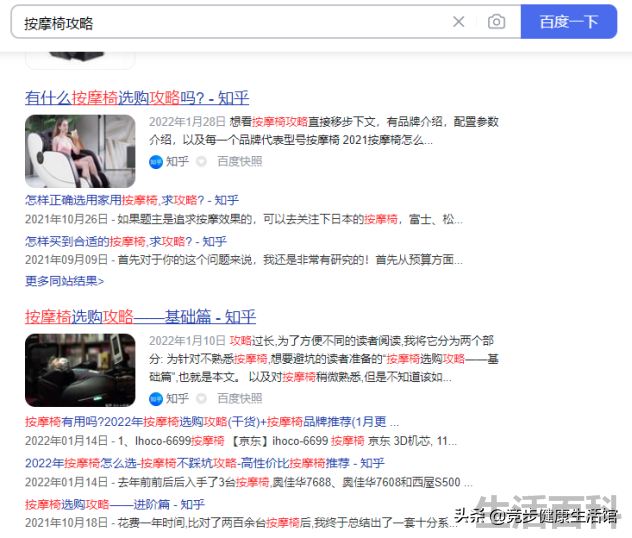Image resolution: width=632 pixels, height=538 pixels.
Task: Open link 按摩椅有用吗?2022年按摩椅选购攻略(干货)
Action: point(212,422)
